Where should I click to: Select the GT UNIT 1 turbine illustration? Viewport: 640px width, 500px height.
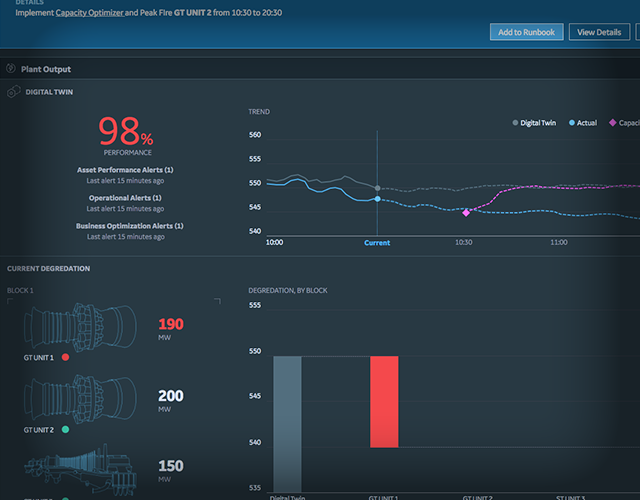coord(80,327)
